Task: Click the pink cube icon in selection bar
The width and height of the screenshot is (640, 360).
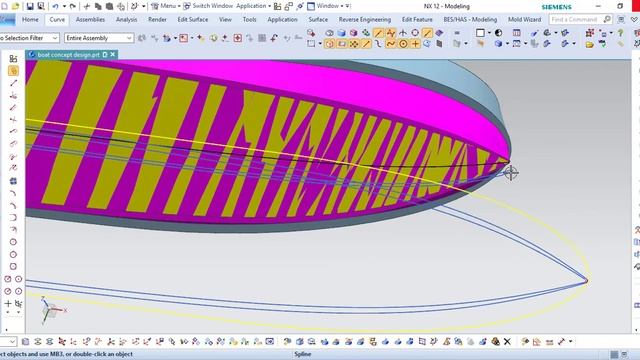Action: tap(353, 33)
